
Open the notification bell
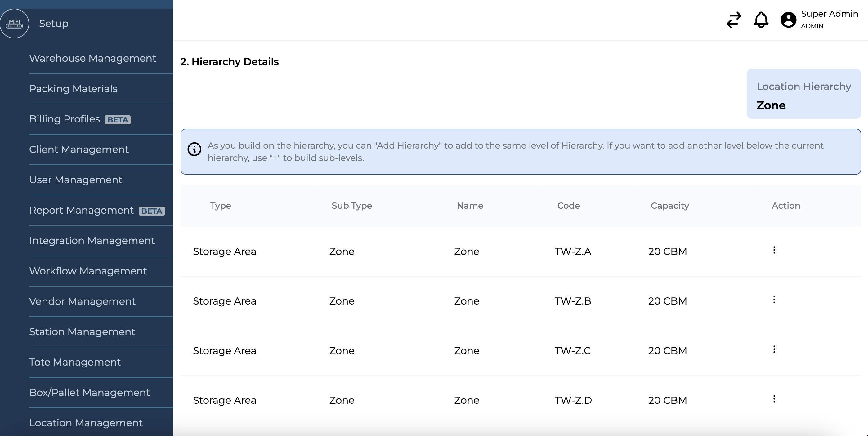761,20
